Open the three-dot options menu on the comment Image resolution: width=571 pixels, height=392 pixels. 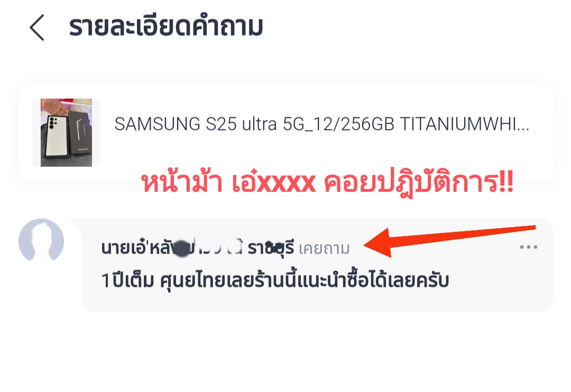[x=528, y=247]
